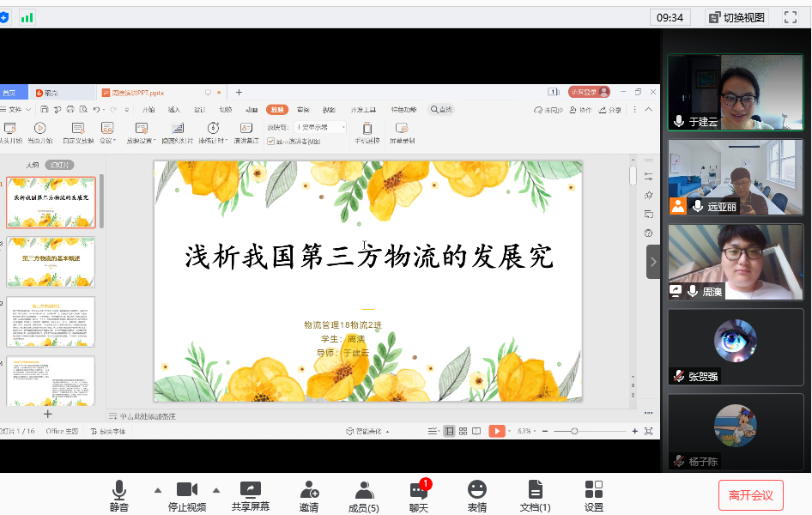Mute microphone with the 静音 icon
The image size is (812, 515).
point(118,495)
